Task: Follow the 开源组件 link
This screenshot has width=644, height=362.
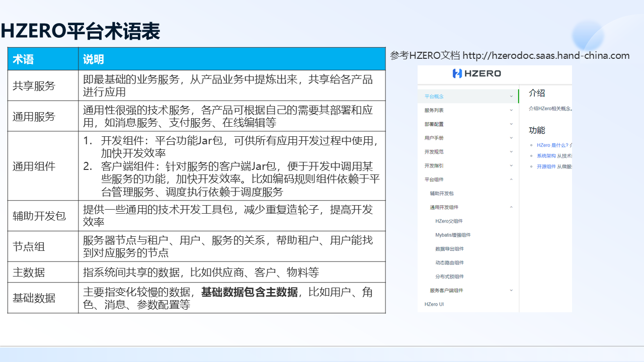Action: 546,166
